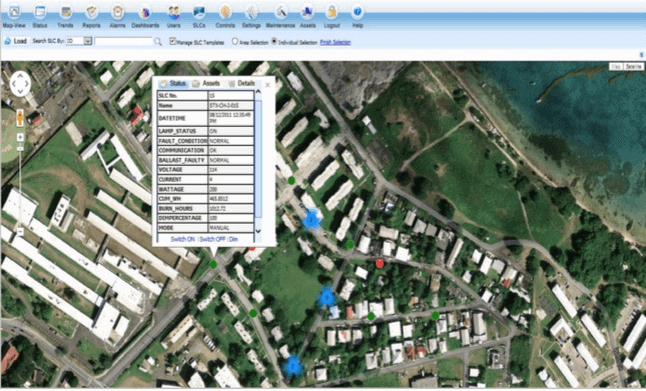
Task: Select the Individual Selection radio button
Action: pos(274,42)
